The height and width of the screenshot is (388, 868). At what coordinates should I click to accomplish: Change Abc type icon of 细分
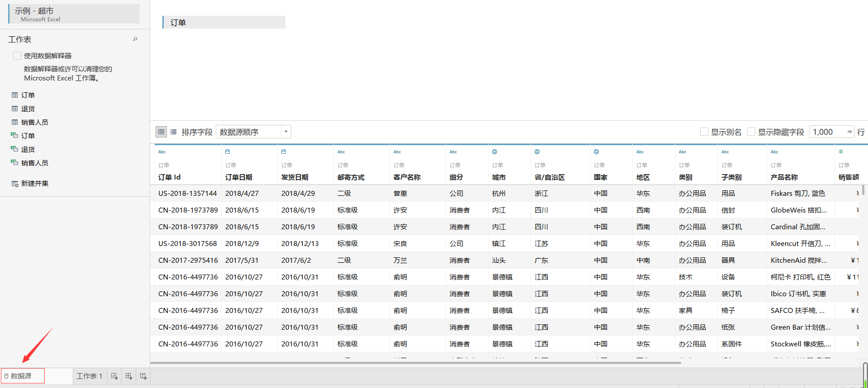pyautogui.click(x=453, y=152)
